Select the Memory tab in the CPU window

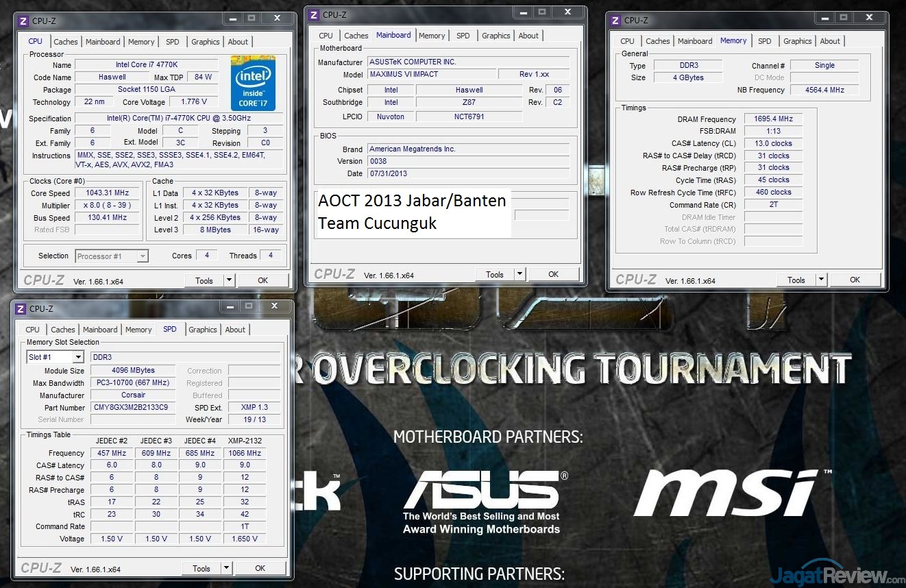coord(141,42)
